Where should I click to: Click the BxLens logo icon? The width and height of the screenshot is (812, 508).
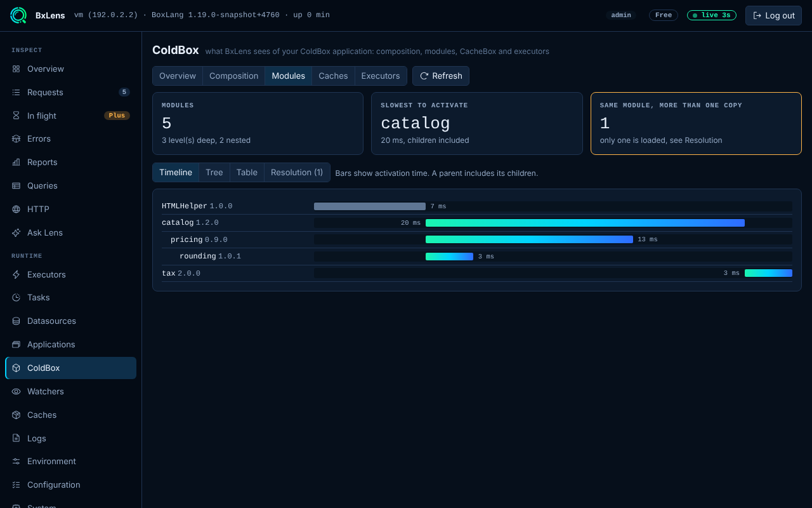click(x=18, y=15)
